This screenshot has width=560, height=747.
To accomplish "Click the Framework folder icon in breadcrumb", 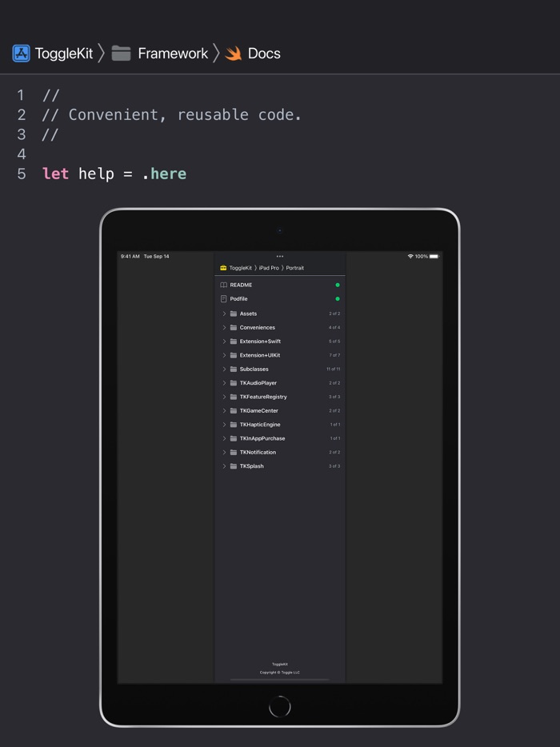I will tap(122, 54).
